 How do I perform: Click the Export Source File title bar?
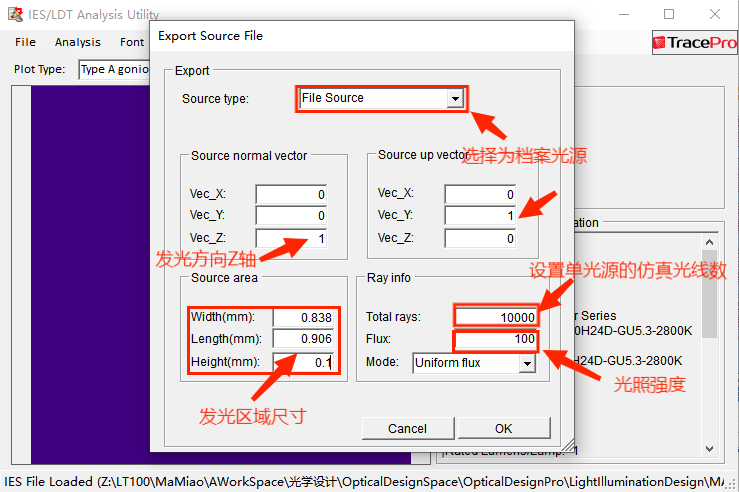coord(362,36)
